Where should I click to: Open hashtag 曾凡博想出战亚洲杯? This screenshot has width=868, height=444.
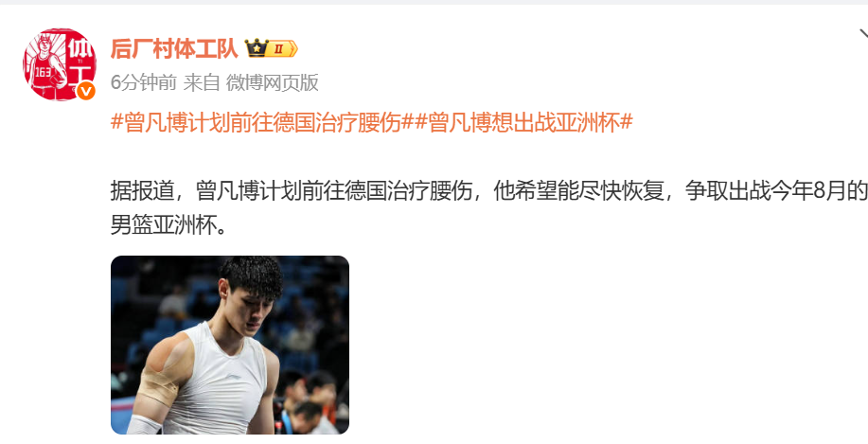(x=523, y=122)
